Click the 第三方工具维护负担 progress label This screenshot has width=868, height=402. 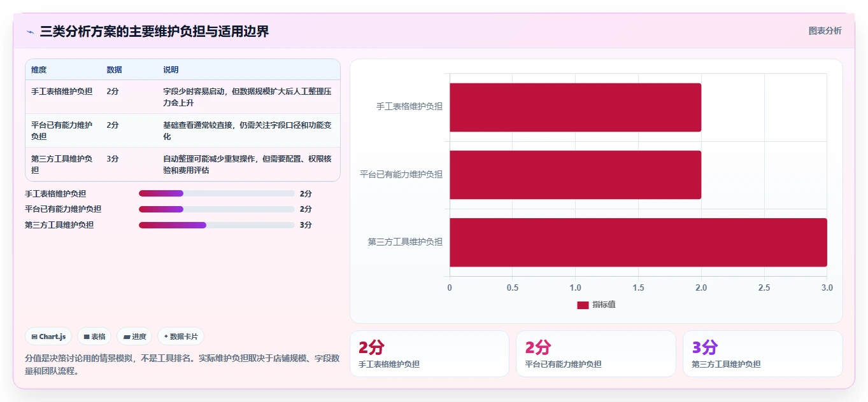point(59,225)
